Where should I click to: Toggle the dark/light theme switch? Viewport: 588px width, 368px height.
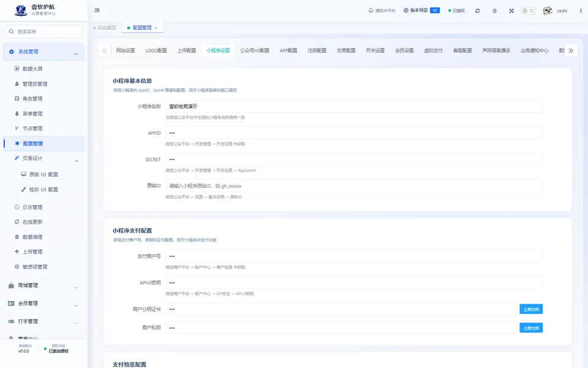click(x=527, y=11)
